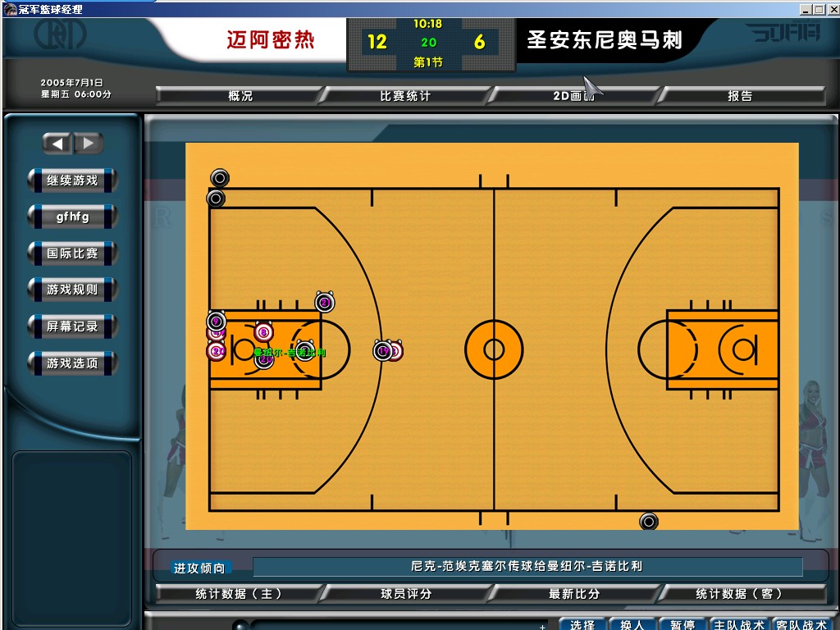Click the 暂停 pause button
840x630 pixels.
point(683,624)
